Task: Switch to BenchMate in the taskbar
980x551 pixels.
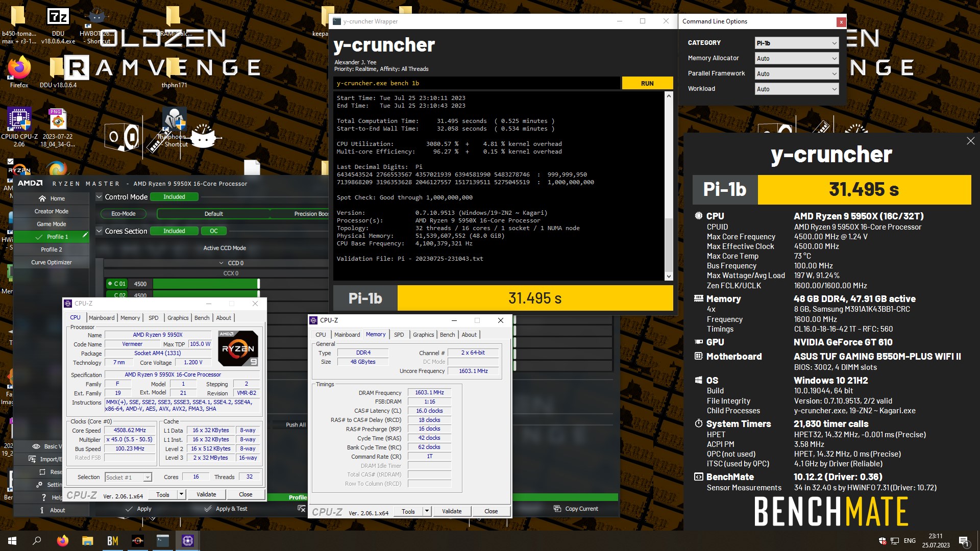Action: point(112,541)
